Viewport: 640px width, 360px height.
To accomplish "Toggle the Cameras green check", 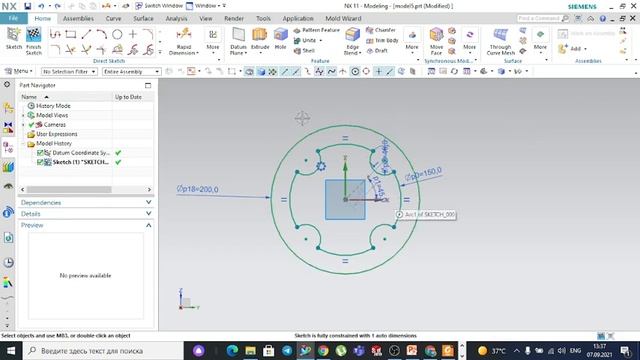I will 31,124.
